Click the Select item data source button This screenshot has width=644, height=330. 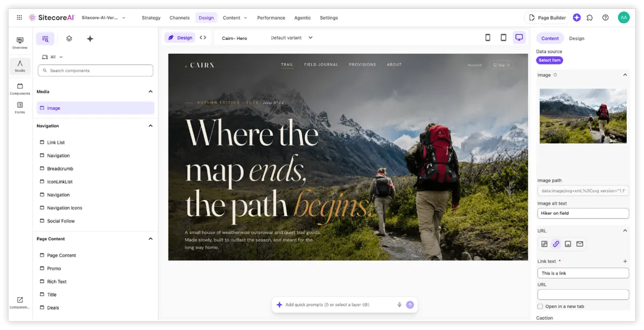pyautogui.click(x=550, y=60)
